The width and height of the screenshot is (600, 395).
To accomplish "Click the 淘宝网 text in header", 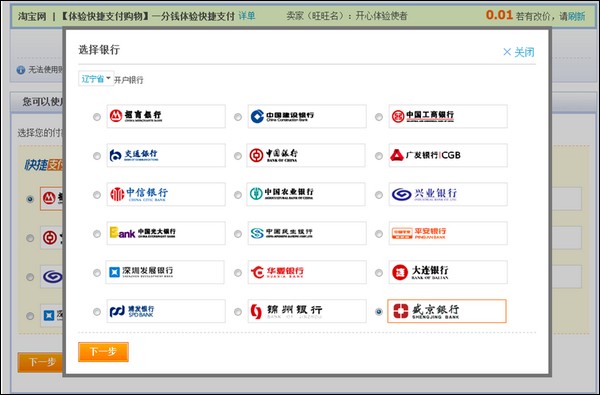I will click(32, 16).
